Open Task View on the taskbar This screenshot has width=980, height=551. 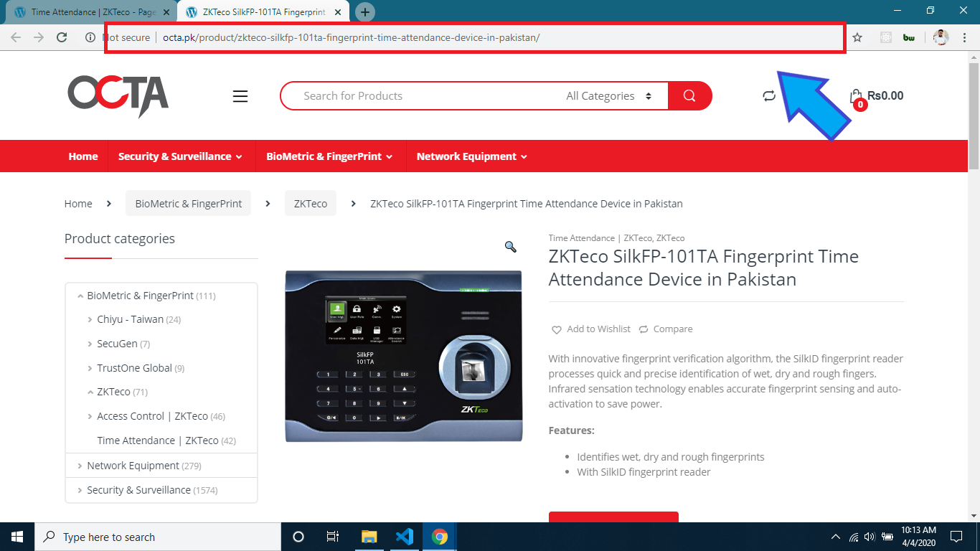(333, 537)
